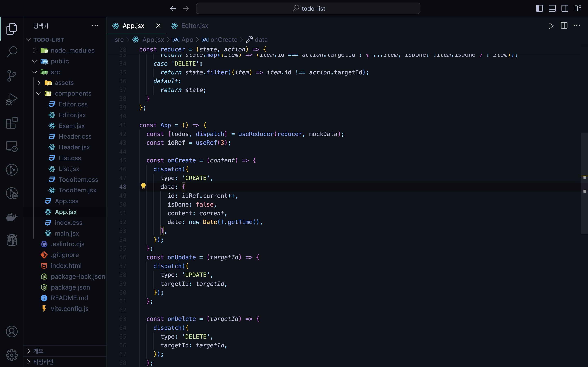
Task: Click the Run code play button
Action: [x=551, y=26]
